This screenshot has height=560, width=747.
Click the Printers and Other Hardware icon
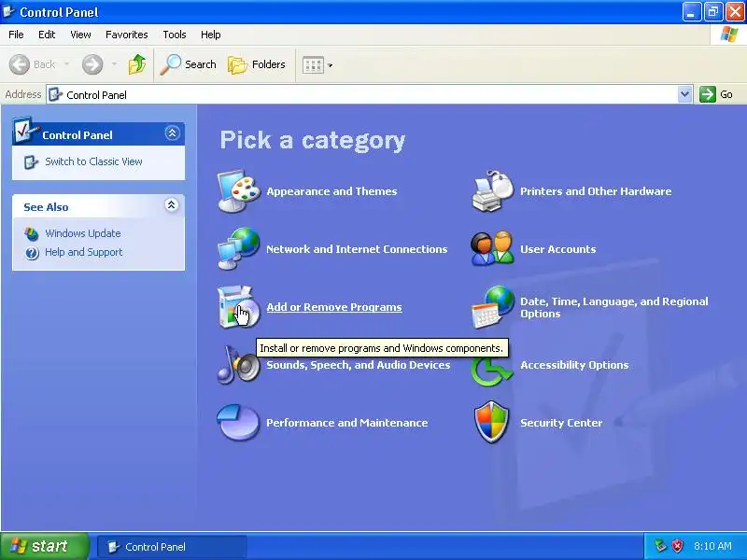493,191
